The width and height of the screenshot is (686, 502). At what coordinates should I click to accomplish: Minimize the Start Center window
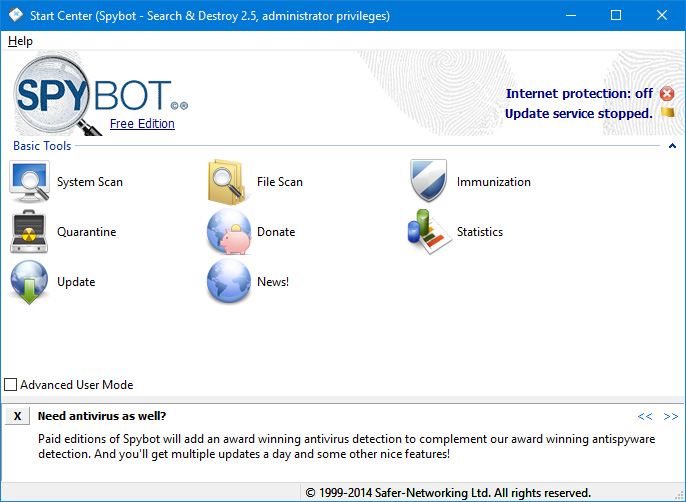click(570, 15)
